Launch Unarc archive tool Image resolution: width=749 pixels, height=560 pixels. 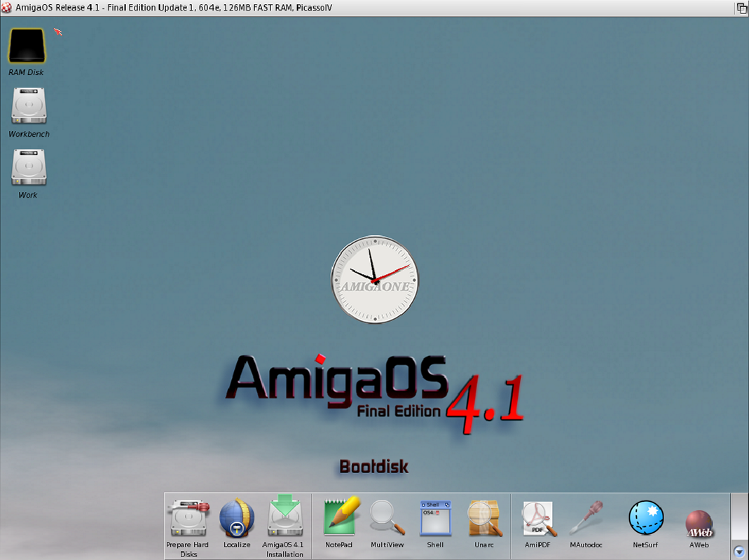pos(484,518)
